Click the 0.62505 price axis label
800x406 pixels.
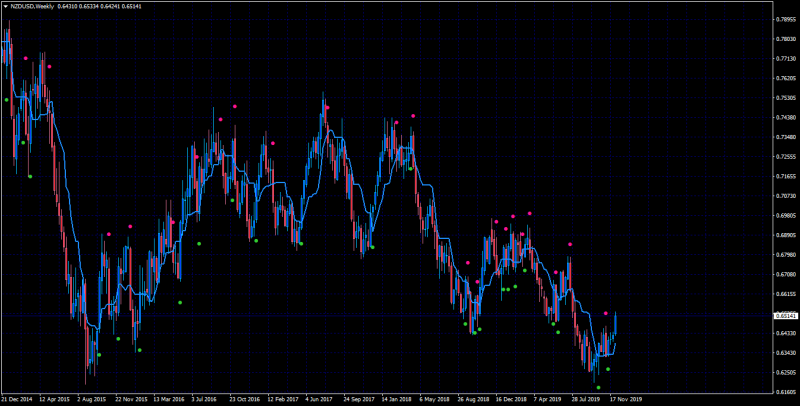[x=786, y=372]
